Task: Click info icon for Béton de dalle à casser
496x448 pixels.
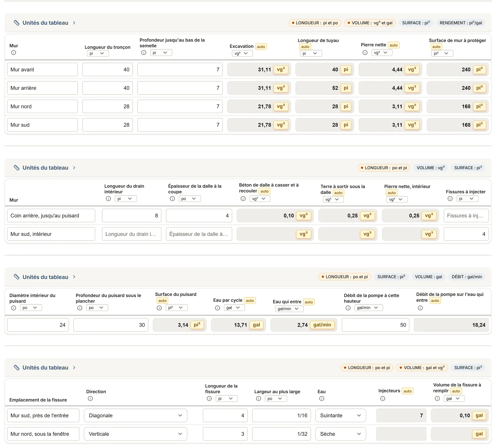Action: 243,199
